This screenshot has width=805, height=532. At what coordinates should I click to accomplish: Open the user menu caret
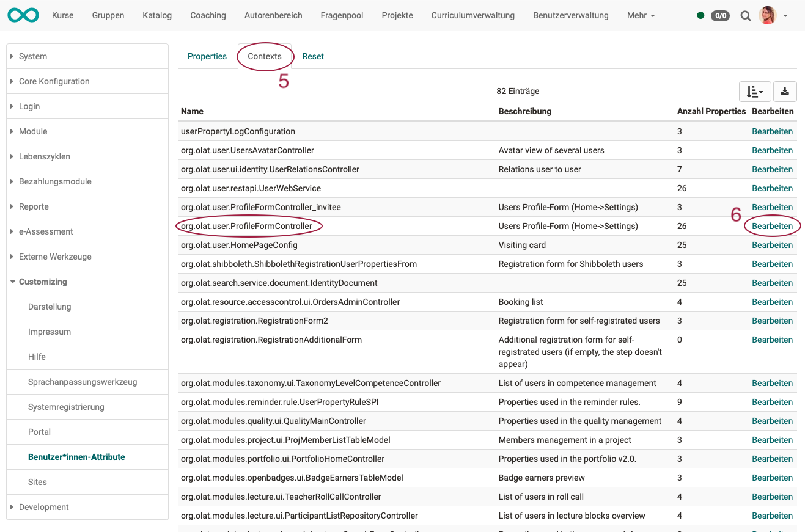pyautogui.click(x=785, y=16)
